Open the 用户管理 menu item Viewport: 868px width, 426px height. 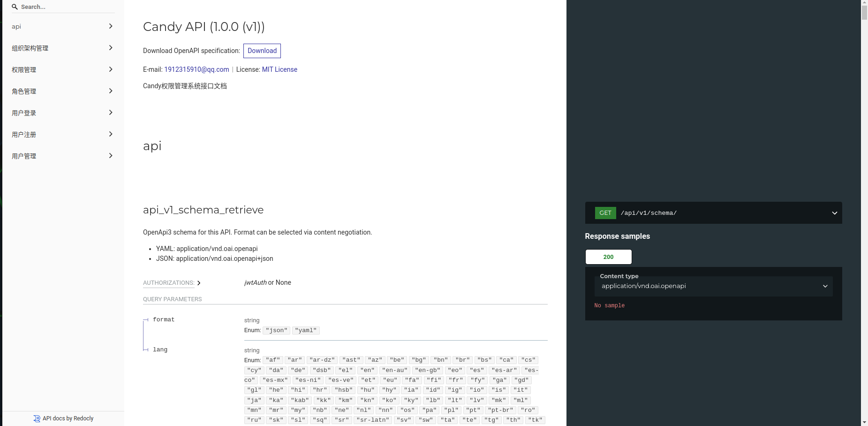coord(63,156)
